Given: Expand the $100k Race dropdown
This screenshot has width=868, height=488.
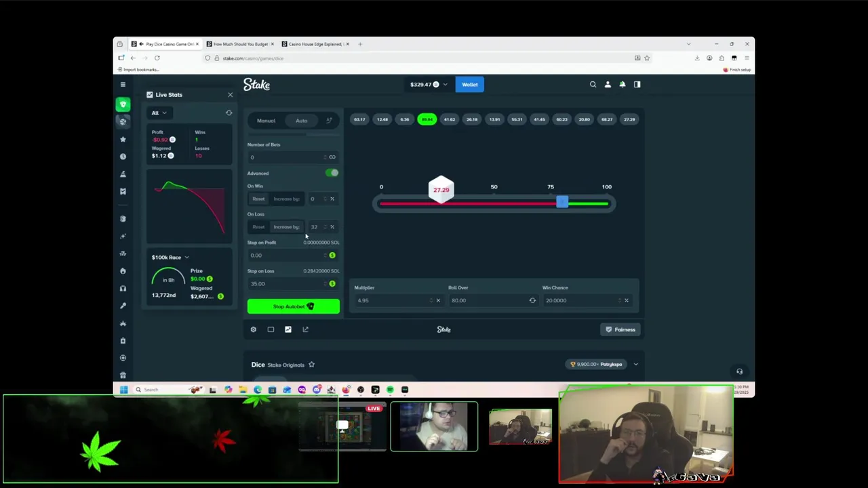Looking at the screenshot, I should coord(170,258).
